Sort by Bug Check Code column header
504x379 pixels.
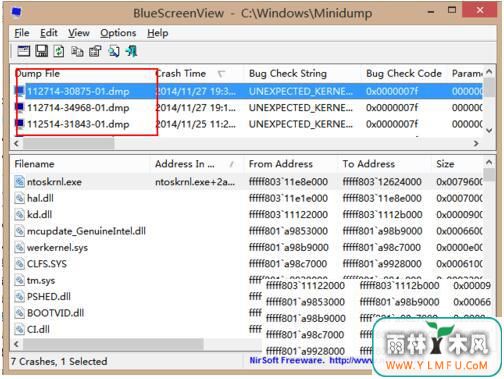[404, 73]
